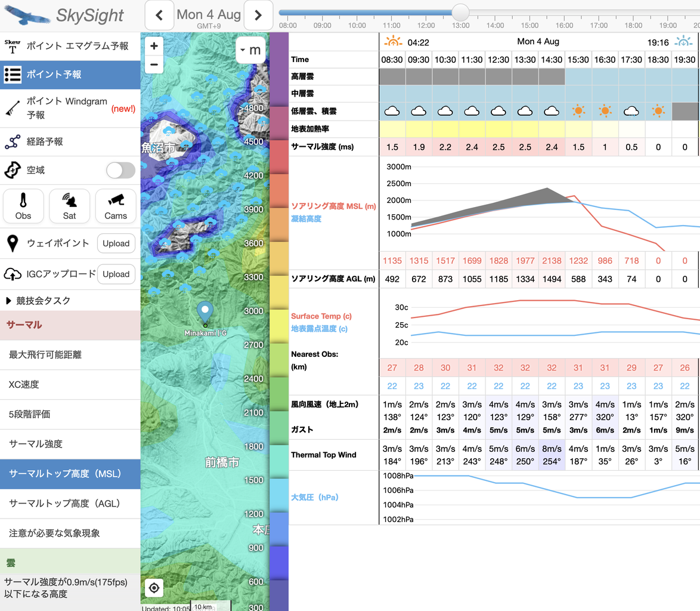Click the 17:00 tick on timeline
Screen dimensions: 700x611
[599, 26]
